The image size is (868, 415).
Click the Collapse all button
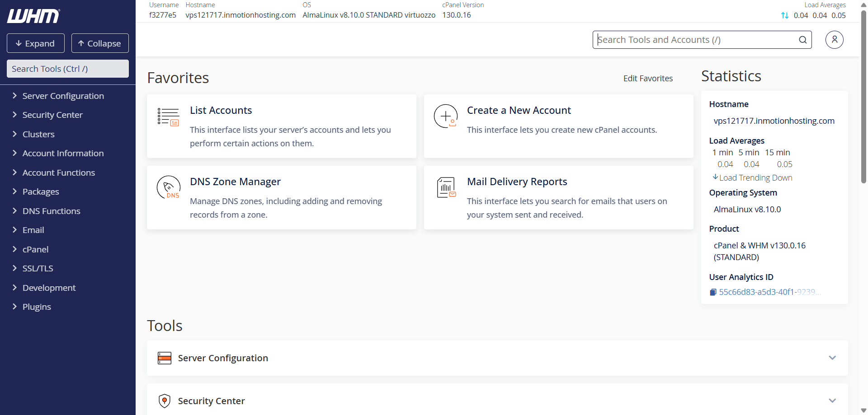pos(100,43)
